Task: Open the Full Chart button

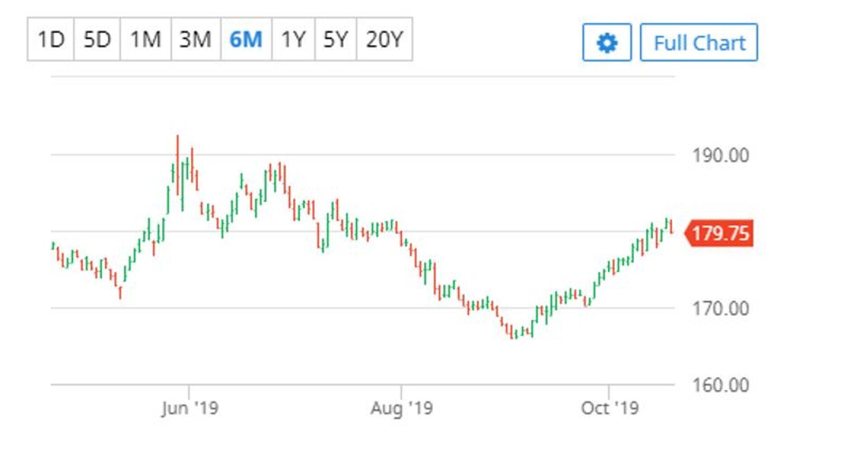Action: click(x=699, y=43)
